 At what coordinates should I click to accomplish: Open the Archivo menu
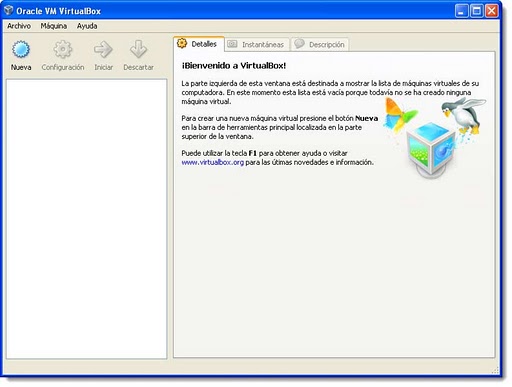(x=19, y=26)
